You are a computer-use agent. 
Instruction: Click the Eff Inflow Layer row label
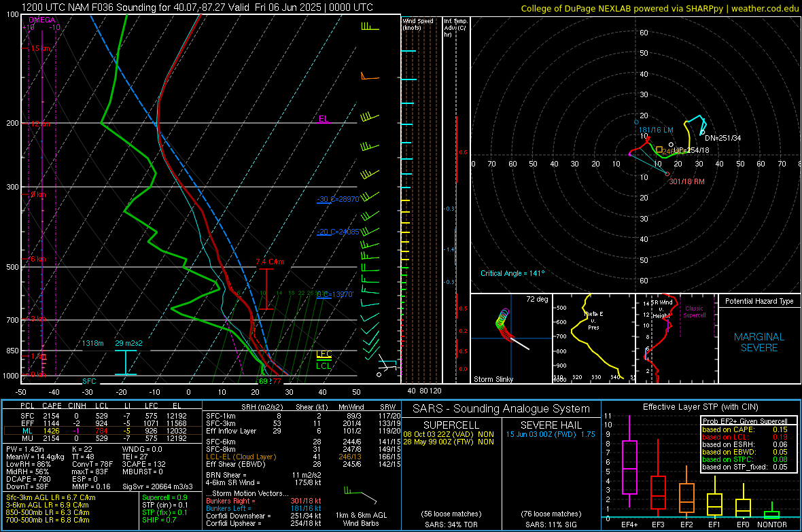(x=230, y=431)
